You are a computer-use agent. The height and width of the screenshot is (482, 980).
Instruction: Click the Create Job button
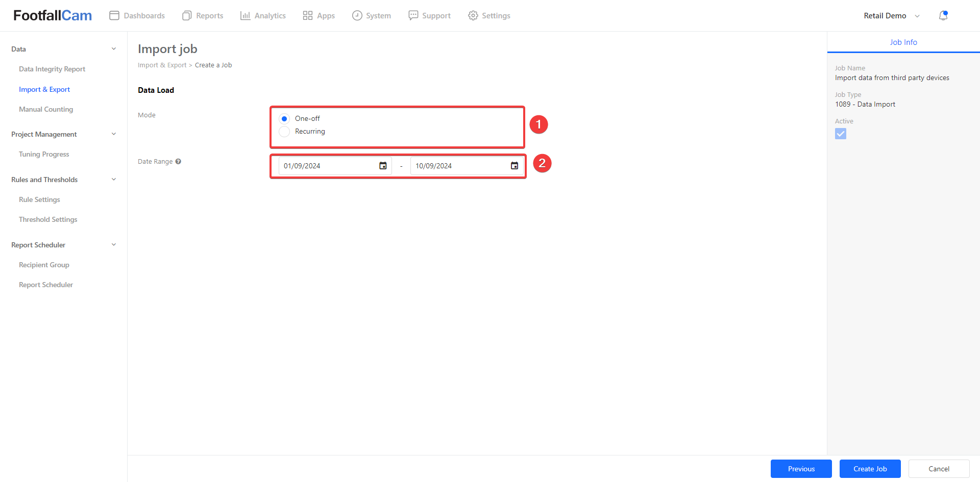(870, 469)
